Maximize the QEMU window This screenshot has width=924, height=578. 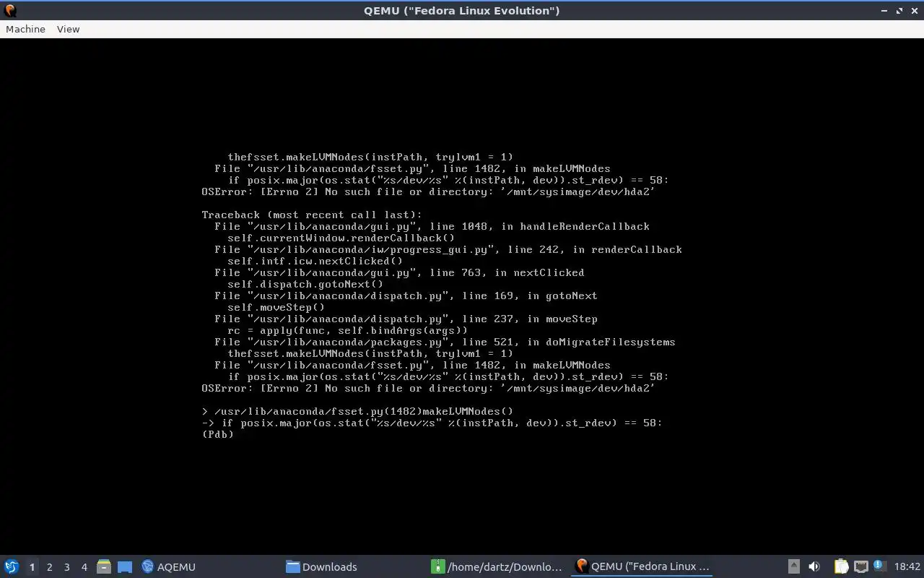899,11
